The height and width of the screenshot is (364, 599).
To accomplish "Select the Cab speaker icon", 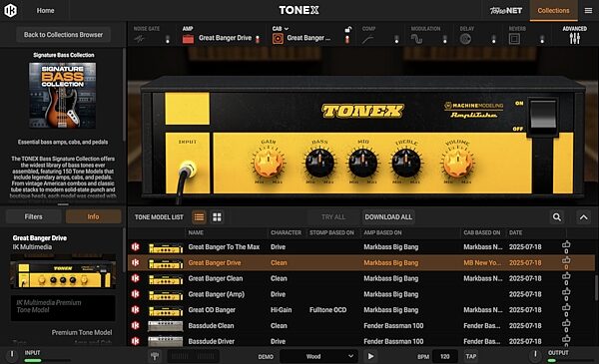I will (278, 39).
